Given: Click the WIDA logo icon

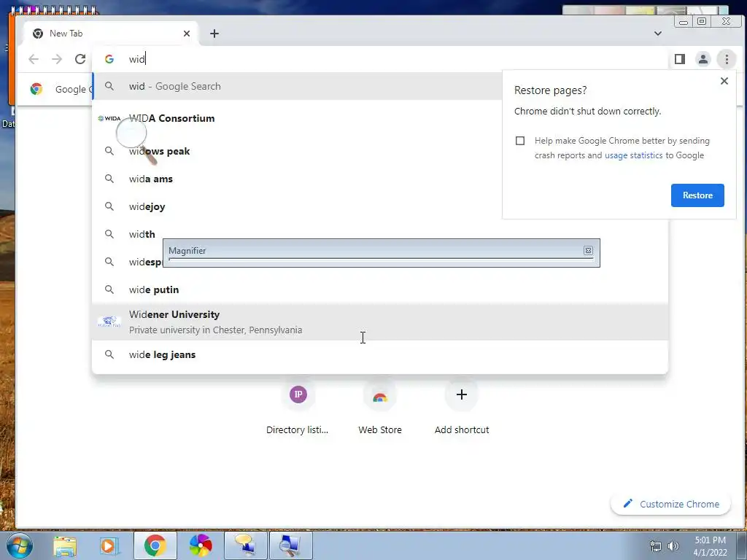Looking at the screenshot, I should point(109,118).
